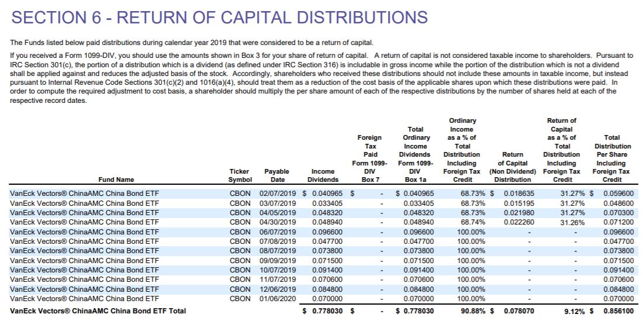Select the 'Foreign Tax Paid Form 1099-DIV Box 7' header
The width and height of the screenshot is (644, 321).
pos(370,158)
